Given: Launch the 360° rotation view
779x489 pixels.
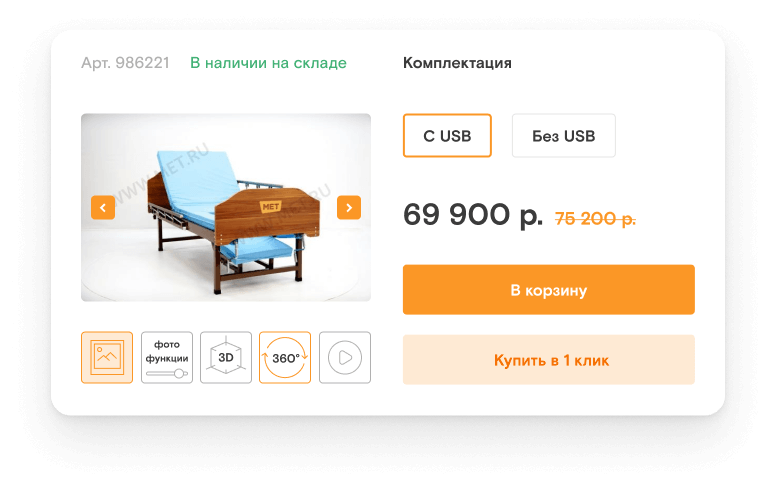Looking at the screenshot, I should point(285,357).
